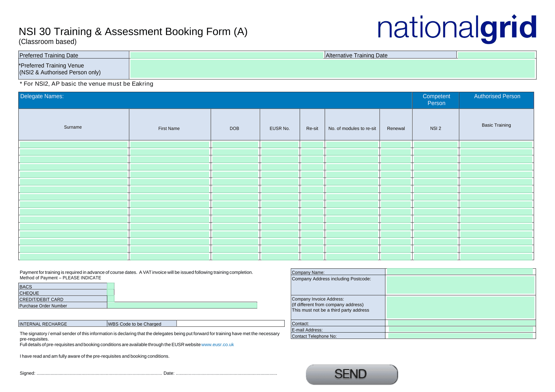Click the Company Address including Postcode field
Viewport: 555px width, 392px height.
point(460,285)
